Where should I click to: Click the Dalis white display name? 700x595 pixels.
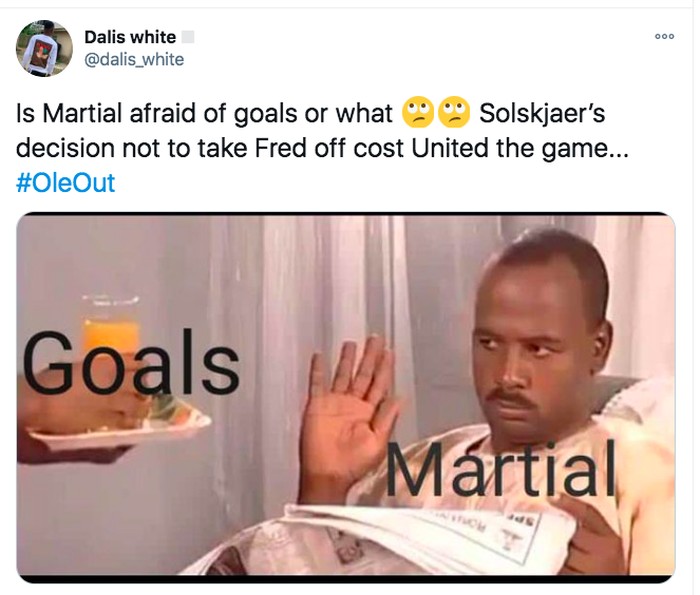pyautogui.click(x=130, y=37)
